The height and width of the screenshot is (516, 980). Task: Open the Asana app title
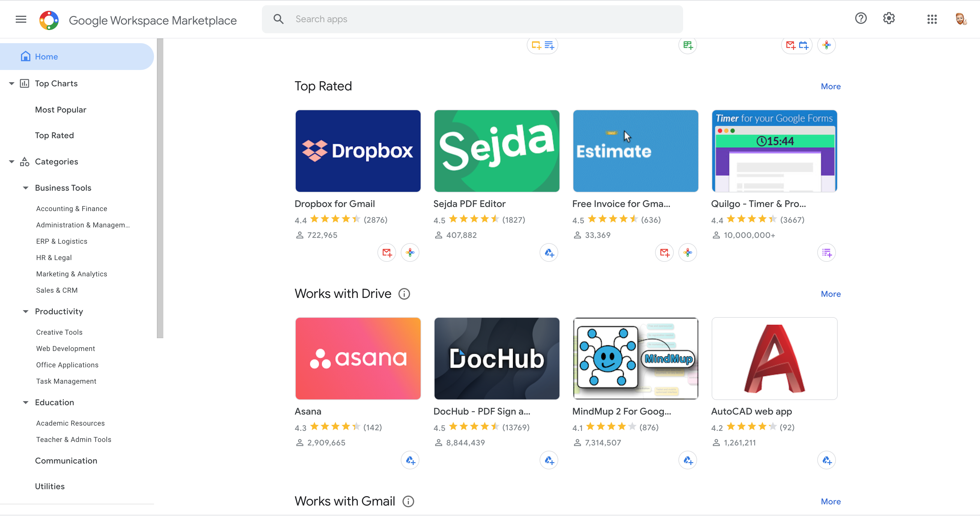coord(308,411)
